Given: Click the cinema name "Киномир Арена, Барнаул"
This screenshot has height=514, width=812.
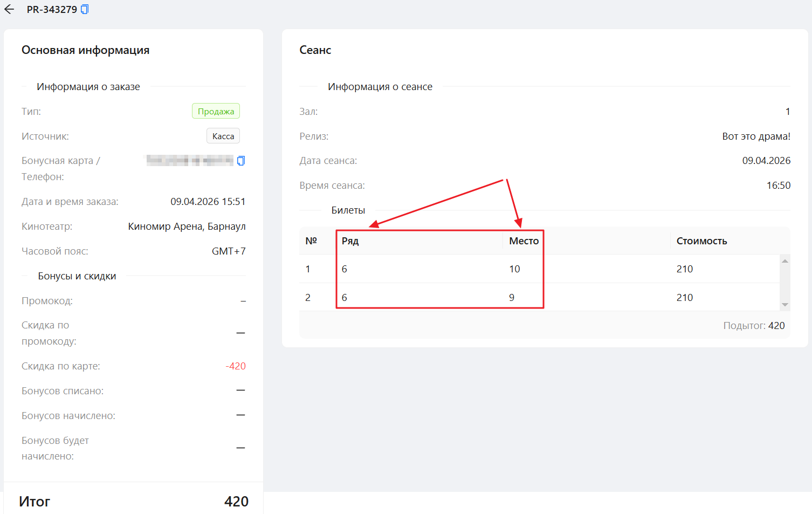Looking at the screenshot, I should pos(187,227).
